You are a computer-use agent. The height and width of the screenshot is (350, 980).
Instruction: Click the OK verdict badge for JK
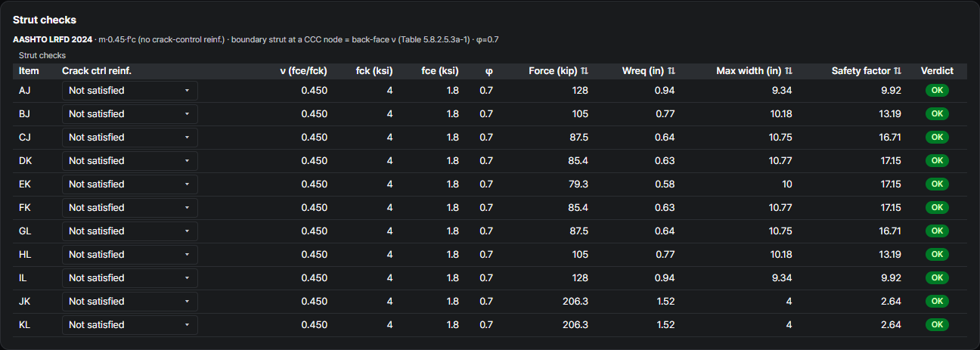pyautogui.click(x=937, y=302)
